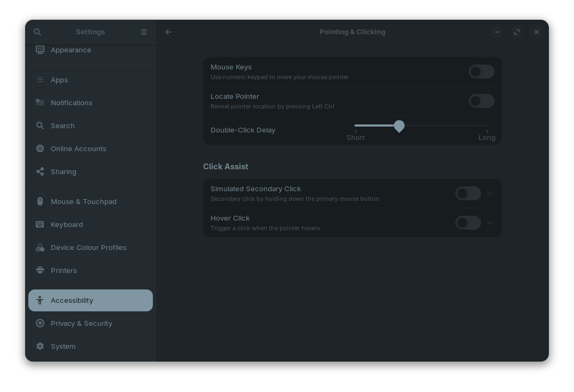This screenshot has height=392, width=574.
Task: Select the Printers icon in the sidebar
Action: [x=40, y=270]
